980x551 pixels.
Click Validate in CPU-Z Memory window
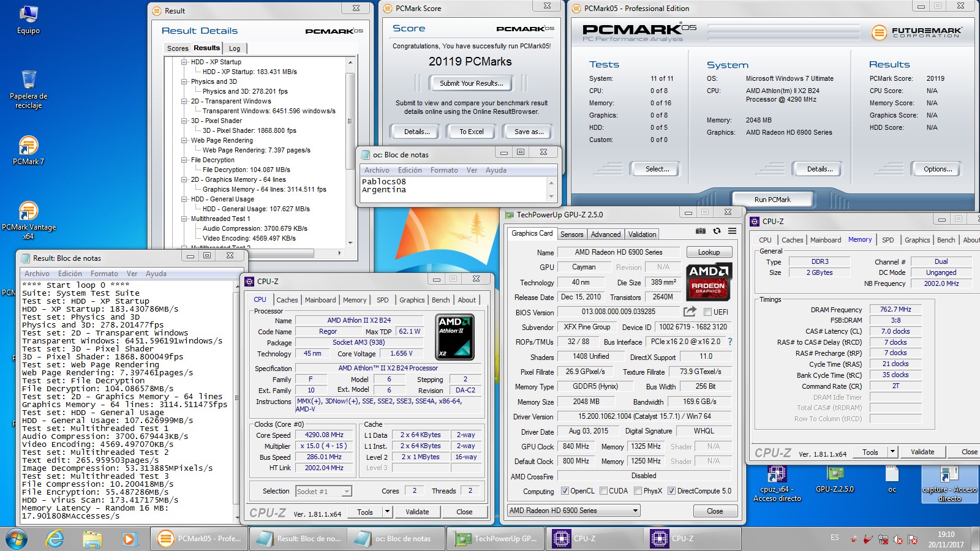point(922,452)
